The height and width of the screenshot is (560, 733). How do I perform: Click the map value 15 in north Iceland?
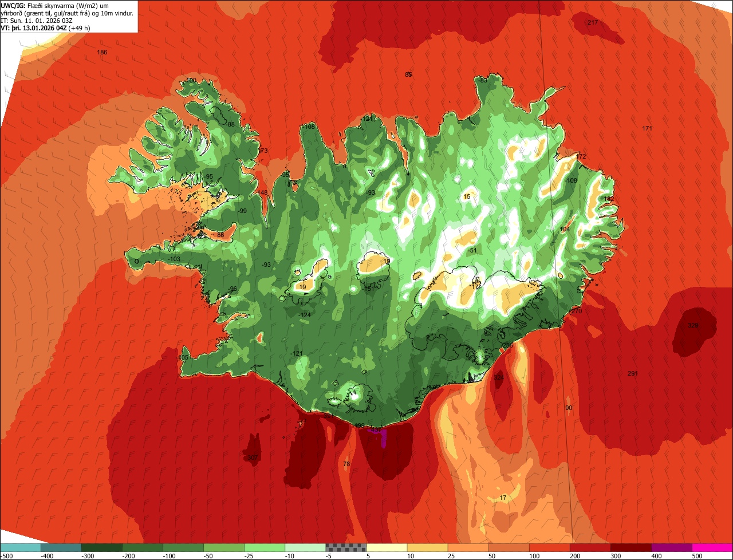[x=467, y=196]
